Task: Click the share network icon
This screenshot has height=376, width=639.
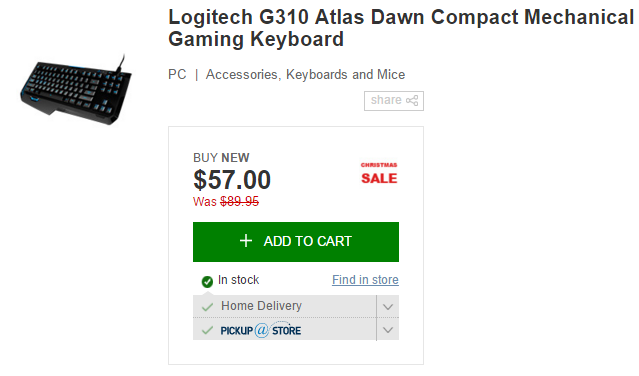Action: point(412,101)
